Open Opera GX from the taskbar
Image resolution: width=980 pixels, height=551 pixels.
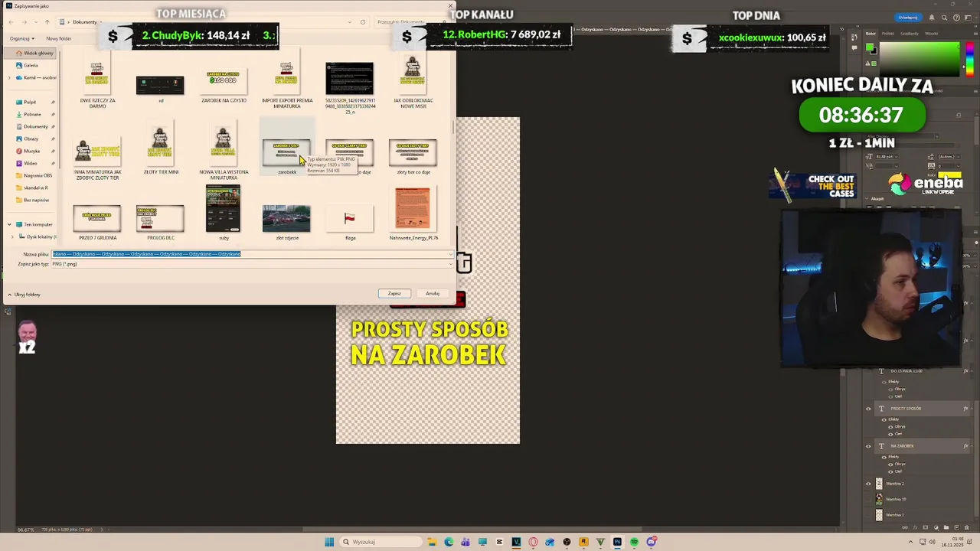click(x=533, y=542)
